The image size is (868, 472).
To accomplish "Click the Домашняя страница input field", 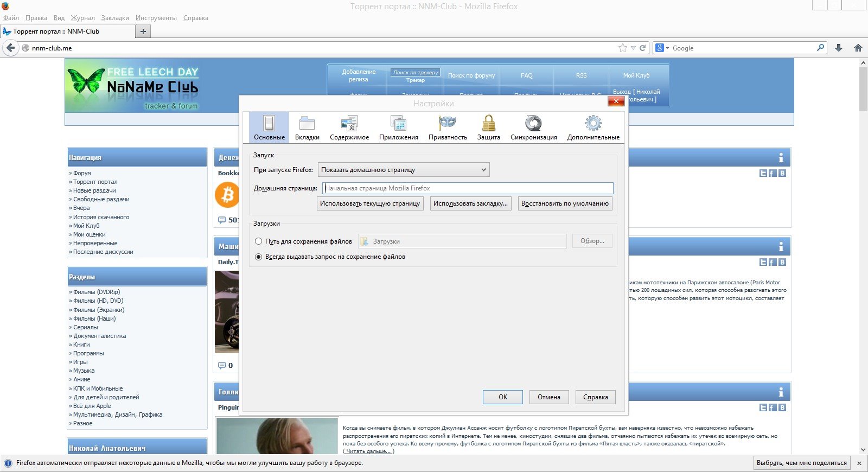I will click(468, 188).
